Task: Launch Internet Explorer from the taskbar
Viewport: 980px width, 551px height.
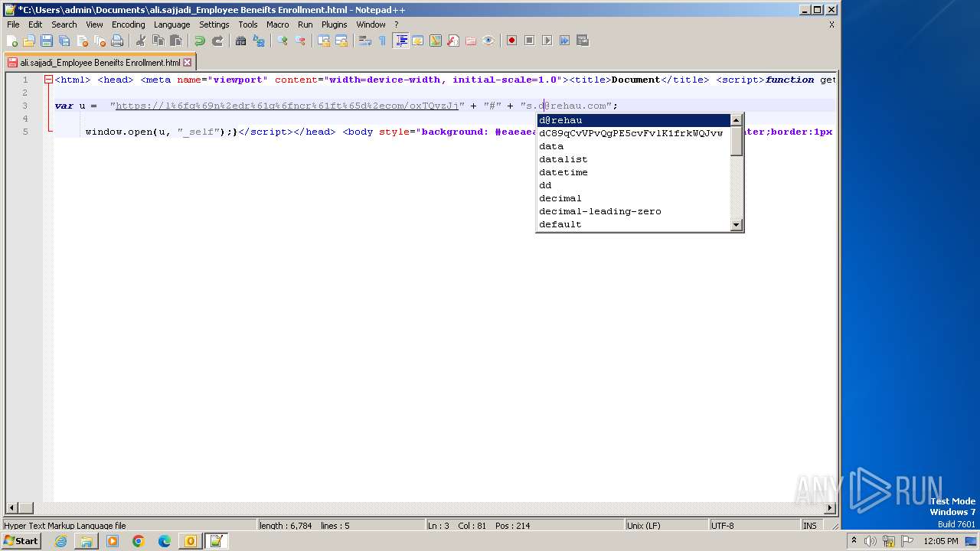Action: (x=60, y=541)
